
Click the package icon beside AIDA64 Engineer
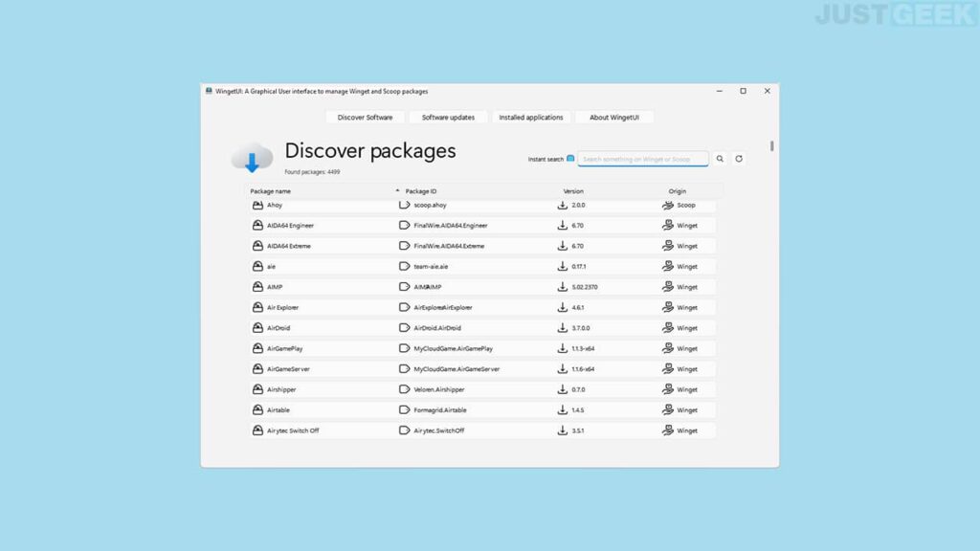(x=257, y=225)
